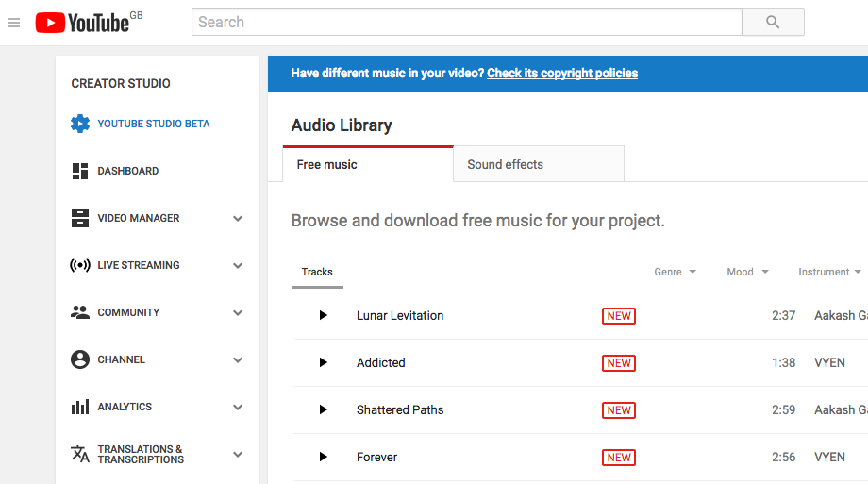Click artist Aakash on Shattered Paths row
The image size is (868, 484).
(x=841, y=409)
